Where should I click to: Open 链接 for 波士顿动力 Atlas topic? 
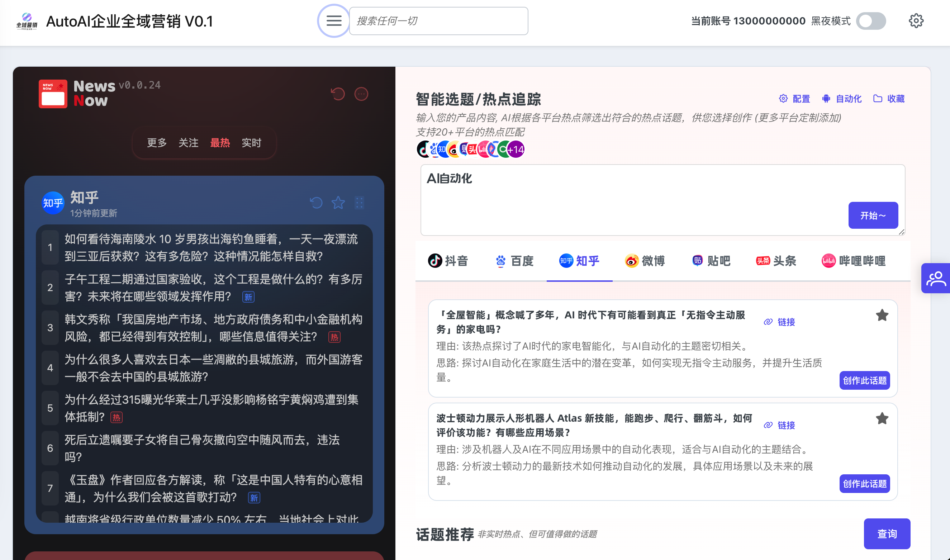(x=779, y=425)
